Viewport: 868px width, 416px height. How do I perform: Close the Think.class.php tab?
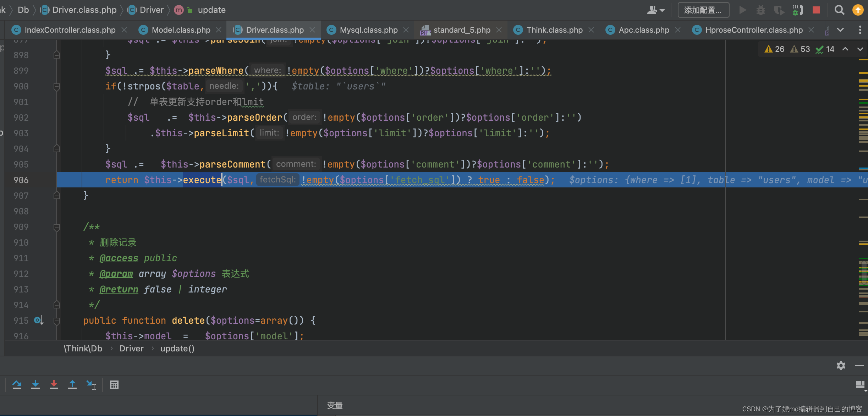[x=591, y=30]
